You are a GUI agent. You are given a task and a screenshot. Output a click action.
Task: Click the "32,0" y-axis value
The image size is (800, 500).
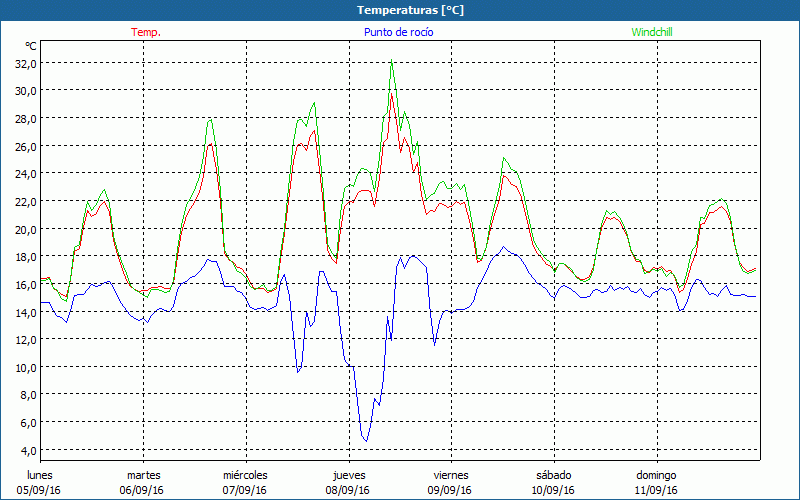24,63
